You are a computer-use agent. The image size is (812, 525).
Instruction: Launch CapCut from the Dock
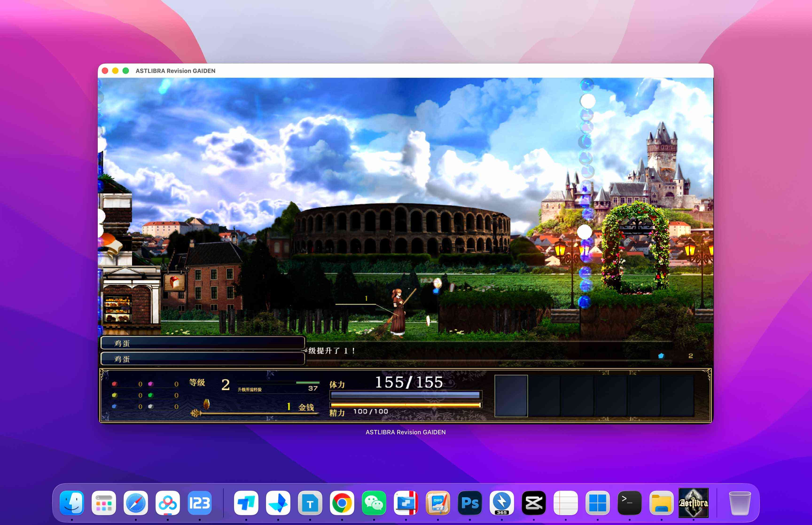534,503
